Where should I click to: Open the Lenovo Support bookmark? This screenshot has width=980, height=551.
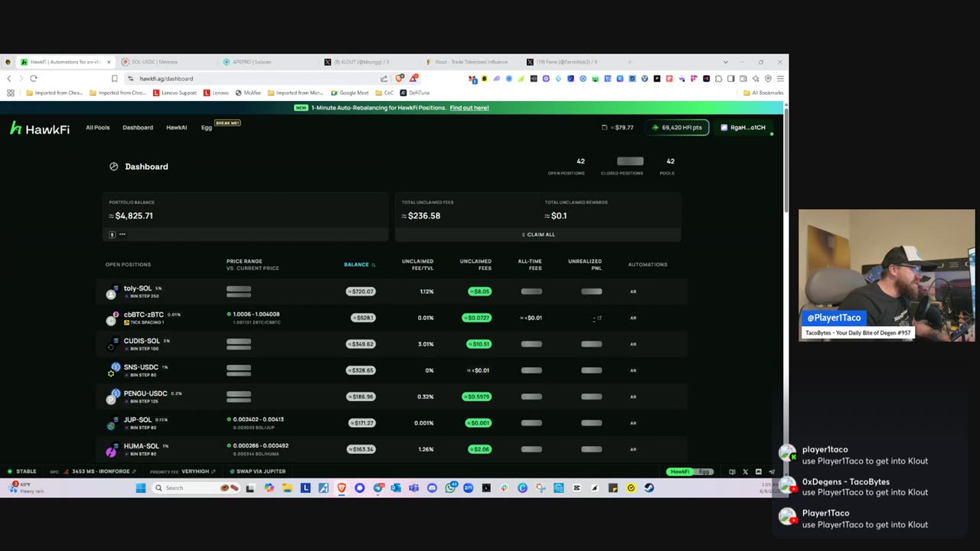pos(175,93)
